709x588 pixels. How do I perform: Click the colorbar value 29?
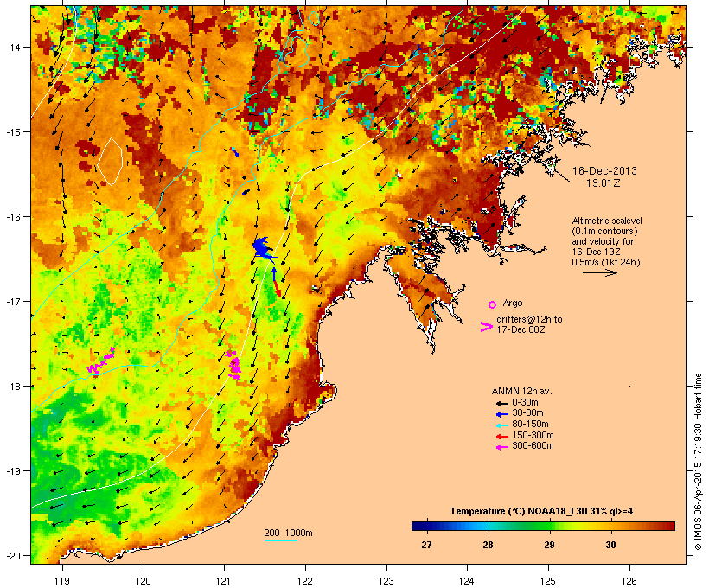point(549,545)
